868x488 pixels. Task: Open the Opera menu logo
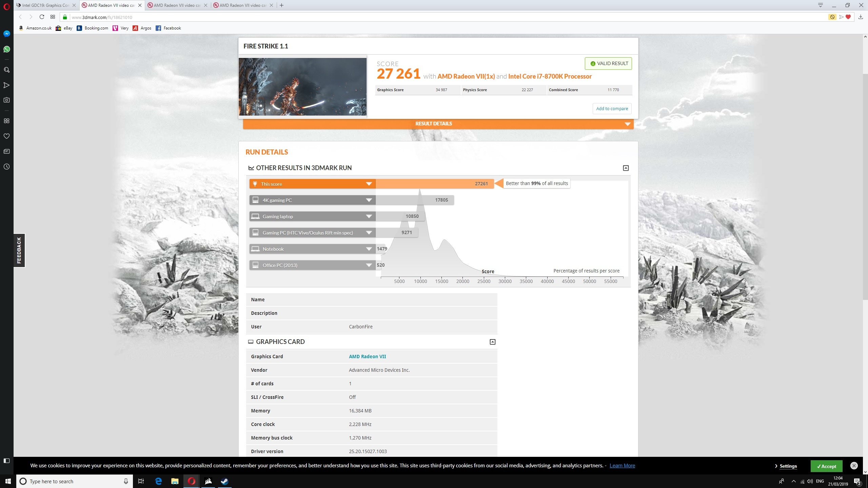pyautogui.click(x=6, y=6)
